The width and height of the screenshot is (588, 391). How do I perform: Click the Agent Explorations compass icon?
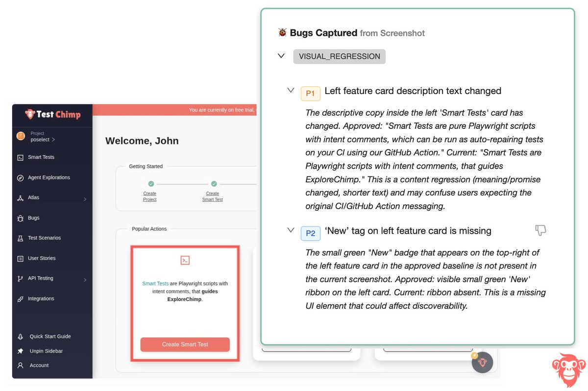(x=20, y=178)
